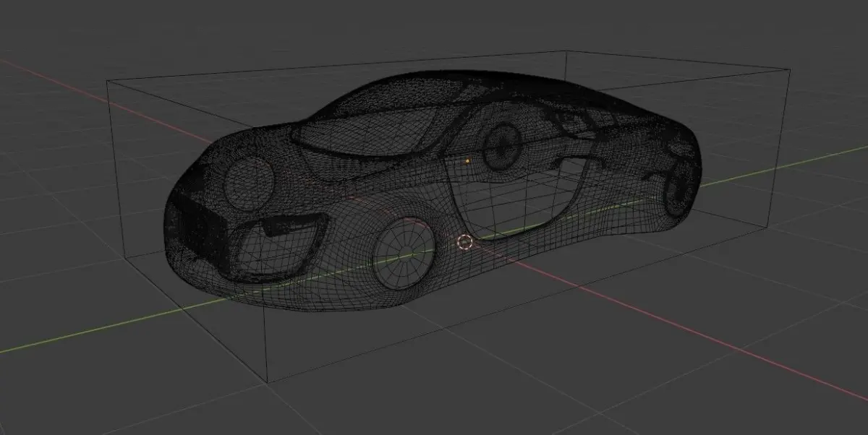This screenshot has width=868, height=435.
Task: Click the orange object origin dot
Action: coord(467,160)
